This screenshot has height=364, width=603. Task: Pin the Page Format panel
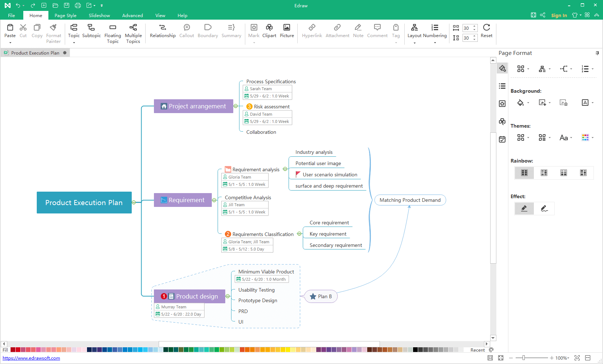coord(597,53)
